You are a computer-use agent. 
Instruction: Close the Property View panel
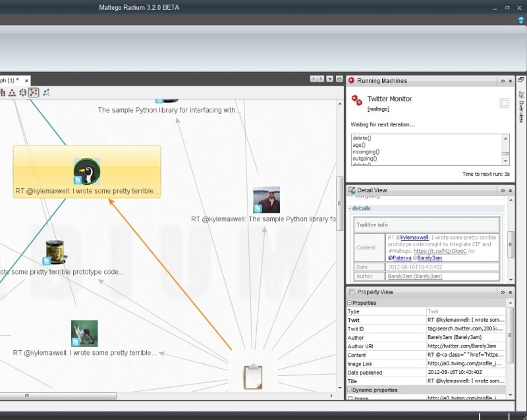click(x=510, y=292)
